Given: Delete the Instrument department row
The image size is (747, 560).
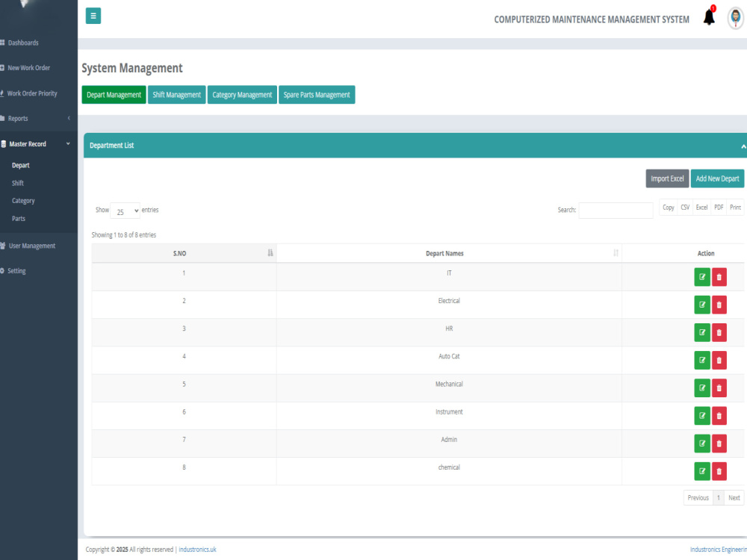Looking at the screenshot, I should [719, 416].
